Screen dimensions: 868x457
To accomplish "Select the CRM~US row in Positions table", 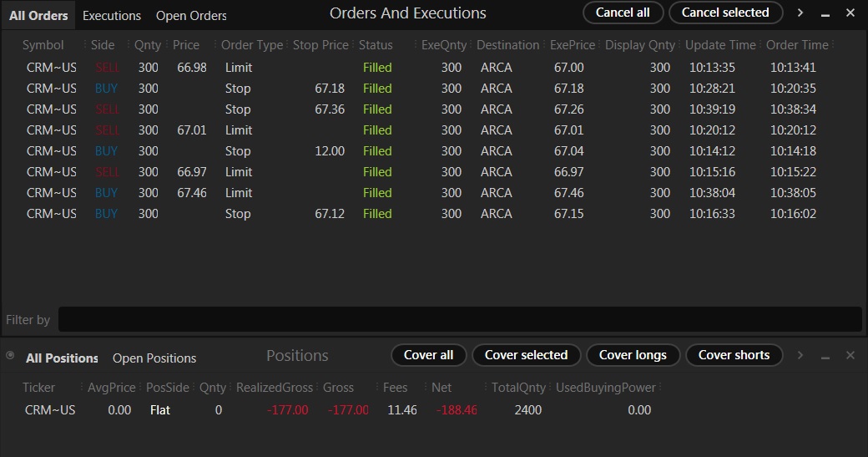I will (x=338, y=410).
